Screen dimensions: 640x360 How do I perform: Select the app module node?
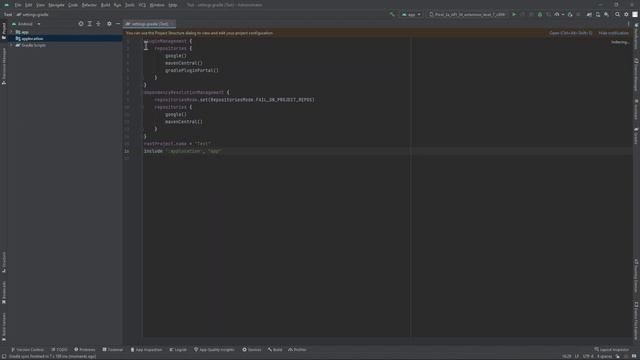coord(22,32)
